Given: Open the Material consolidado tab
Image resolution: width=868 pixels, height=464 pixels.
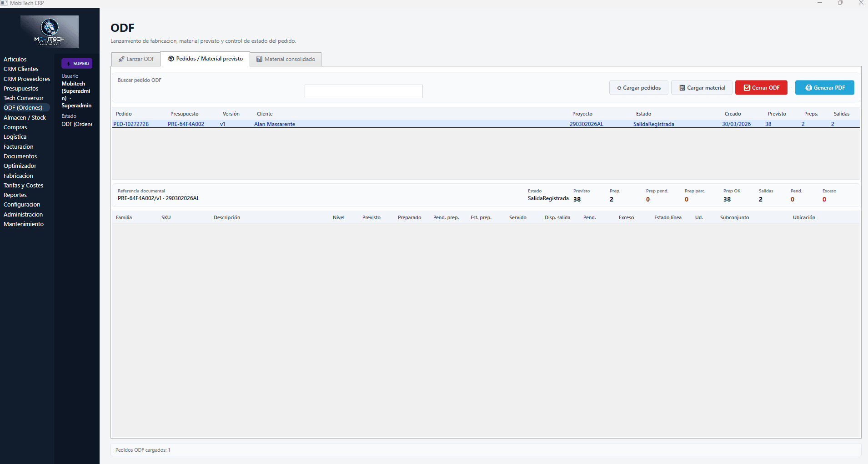Looking at the screenshot, I should pos(286,59).
